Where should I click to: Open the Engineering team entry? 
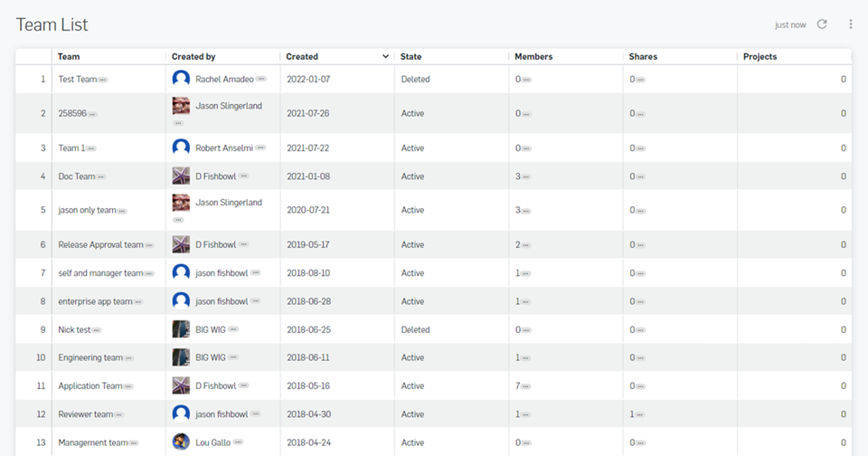(x=90, y=357)
